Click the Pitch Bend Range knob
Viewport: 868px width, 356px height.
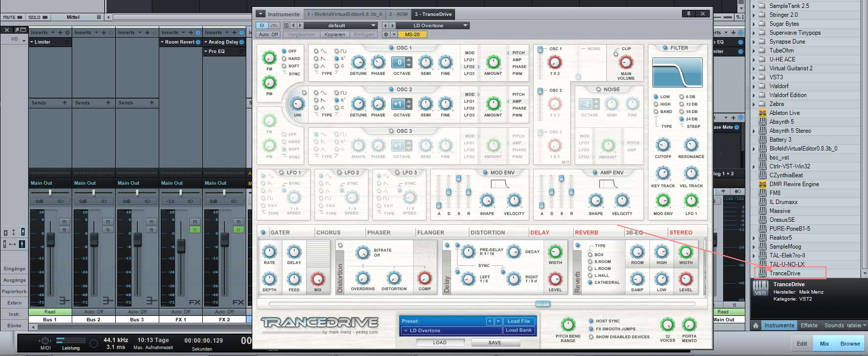pos(568,325)
